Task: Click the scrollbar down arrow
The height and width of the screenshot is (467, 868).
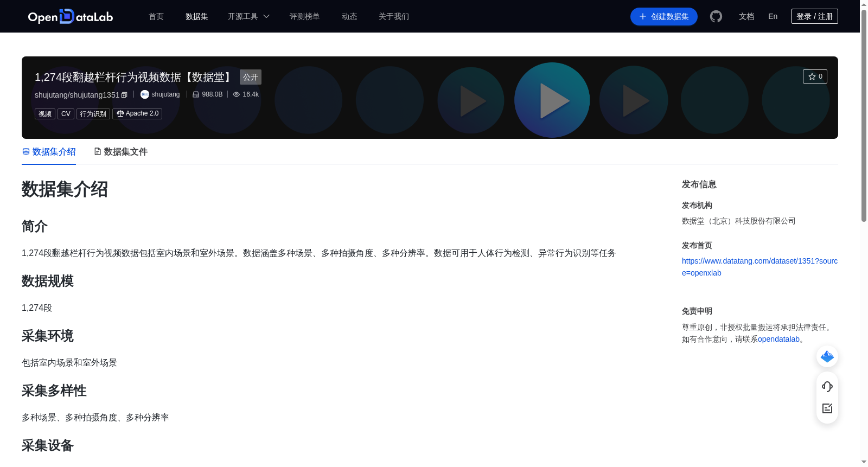Action: [x=864, y=462]
